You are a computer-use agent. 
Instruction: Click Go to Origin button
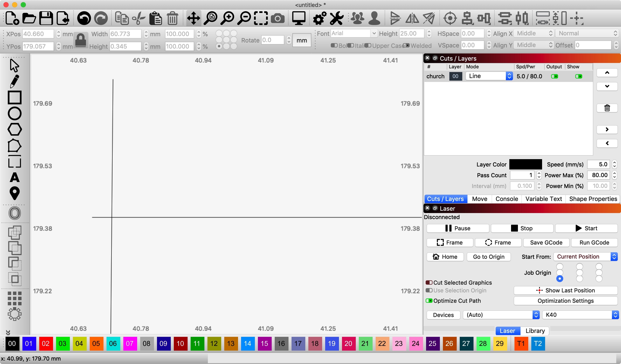(488, 256)
